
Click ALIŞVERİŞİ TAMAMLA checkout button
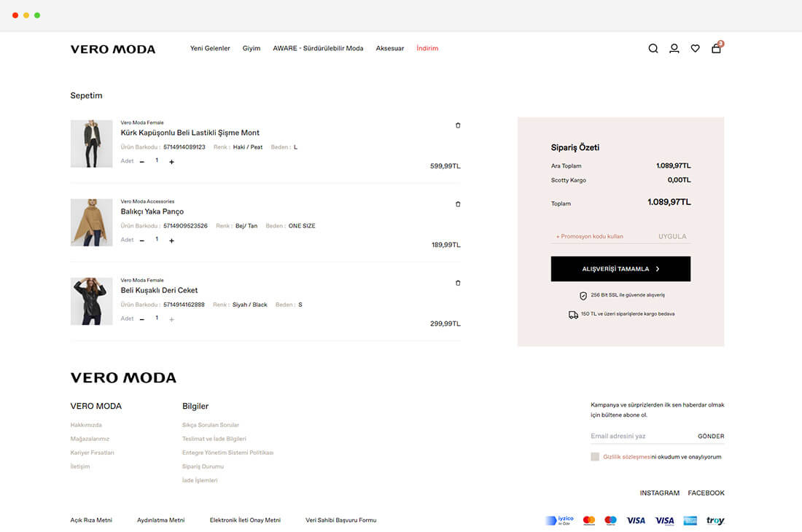pos(620,269)
